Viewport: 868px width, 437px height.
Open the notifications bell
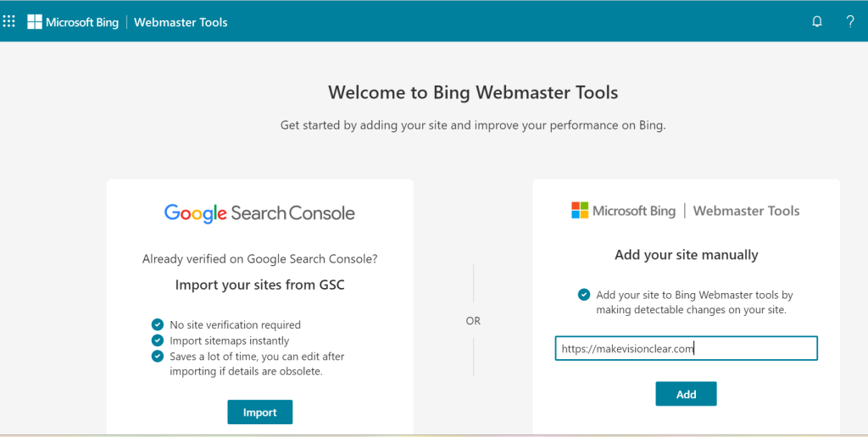[x=817, y=22]
